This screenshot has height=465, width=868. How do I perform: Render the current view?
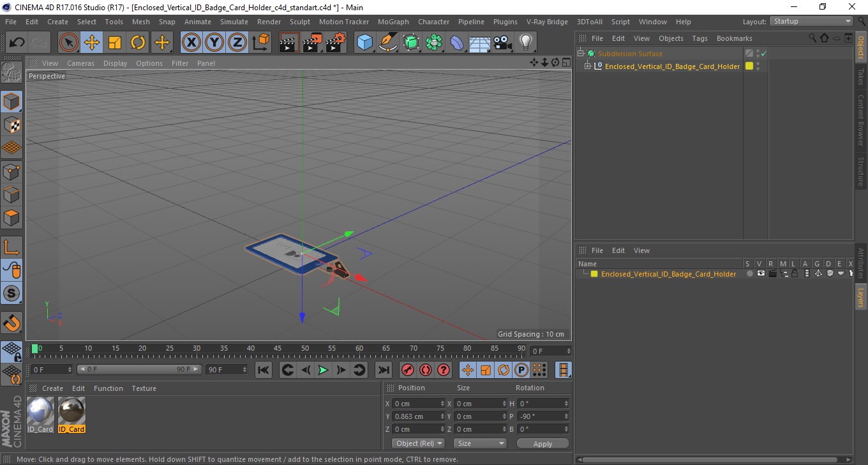pyautogui.click(x=289, y=43)
